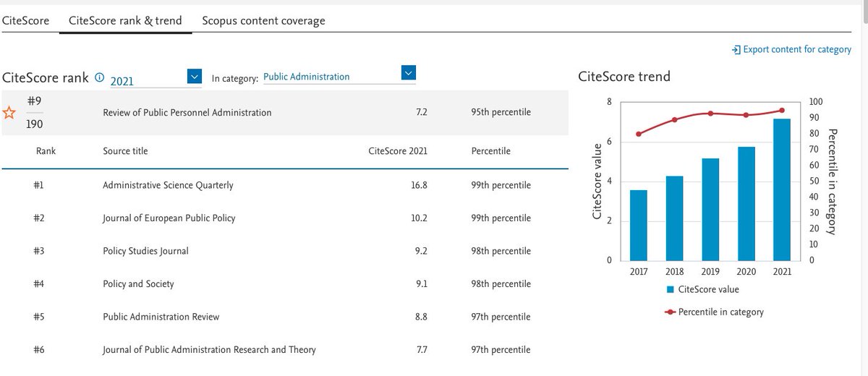The image size is (868, 376).
Task: Click the 190 total sources count
Action: pos(35,124)
